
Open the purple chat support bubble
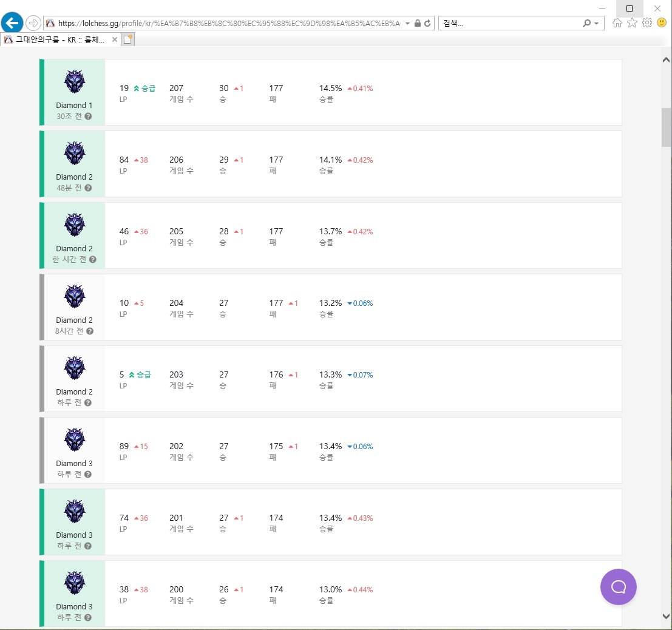pyautogui.click(x=618, y=587)
